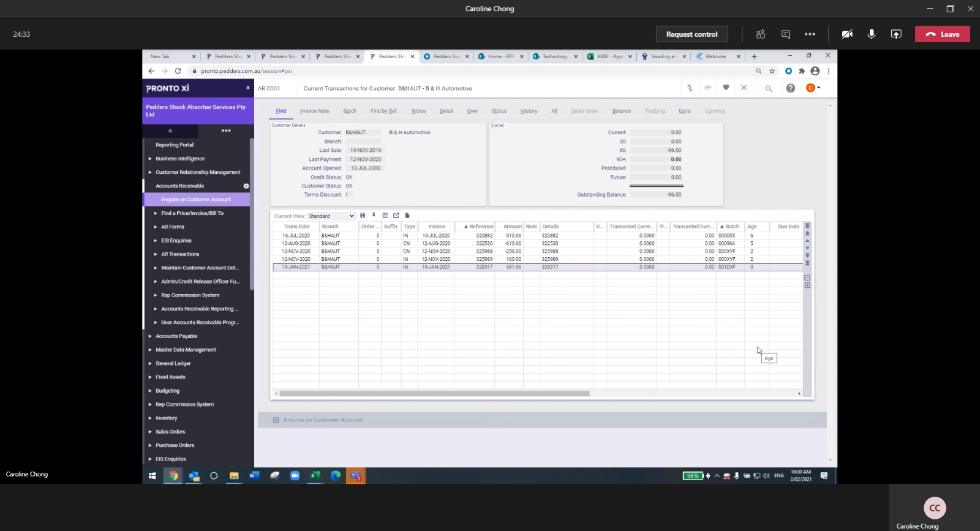Expand Business Intelligence menu

pyautogui.click(x=180, y=159)
